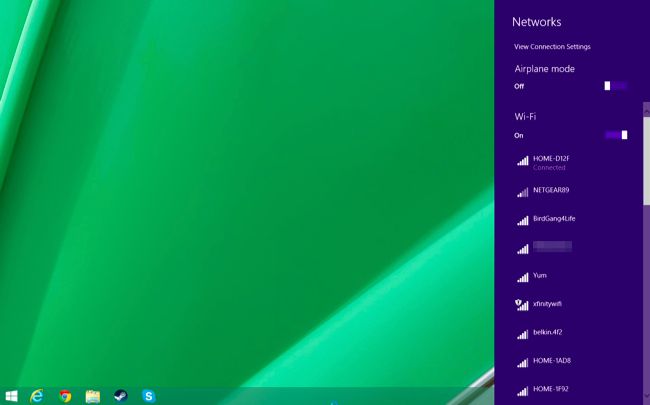Screen dimensions: 650x405
Task: Select the belkin.4f2 network name
Action: 548,332
